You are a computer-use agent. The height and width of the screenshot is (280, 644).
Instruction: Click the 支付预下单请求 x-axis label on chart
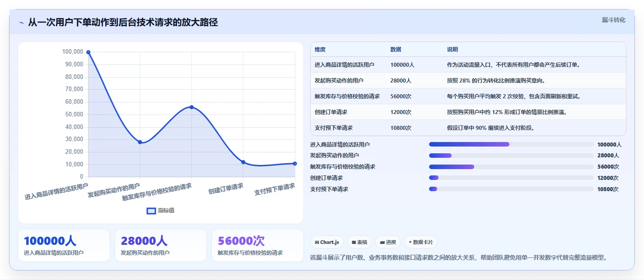point(275,189)
